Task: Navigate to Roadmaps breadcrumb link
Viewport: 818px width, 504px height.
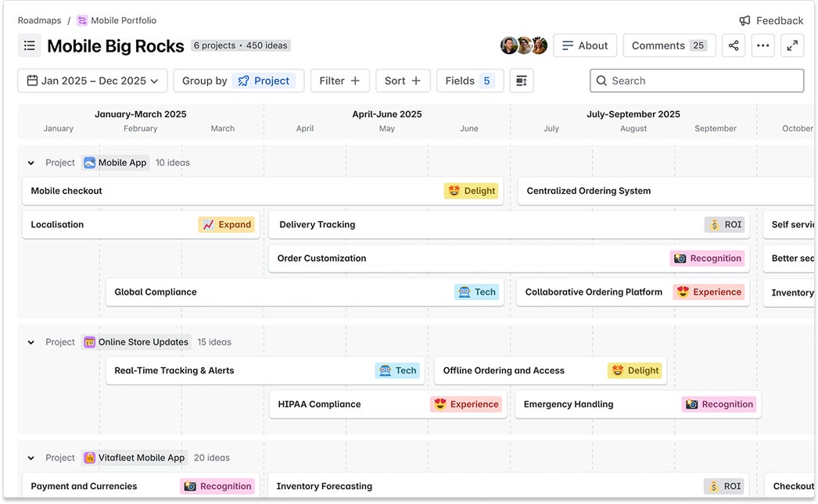Action: (x=38, y=20)
